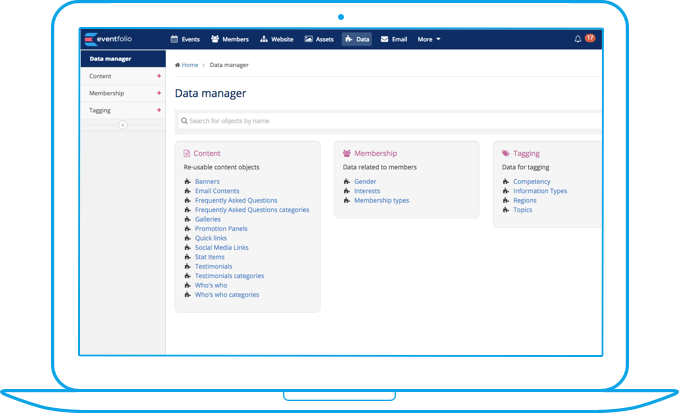Image resolution: width=679 pixels, height=413 pixels.
Task: Open the Topics link
Action: pos(523,210)
